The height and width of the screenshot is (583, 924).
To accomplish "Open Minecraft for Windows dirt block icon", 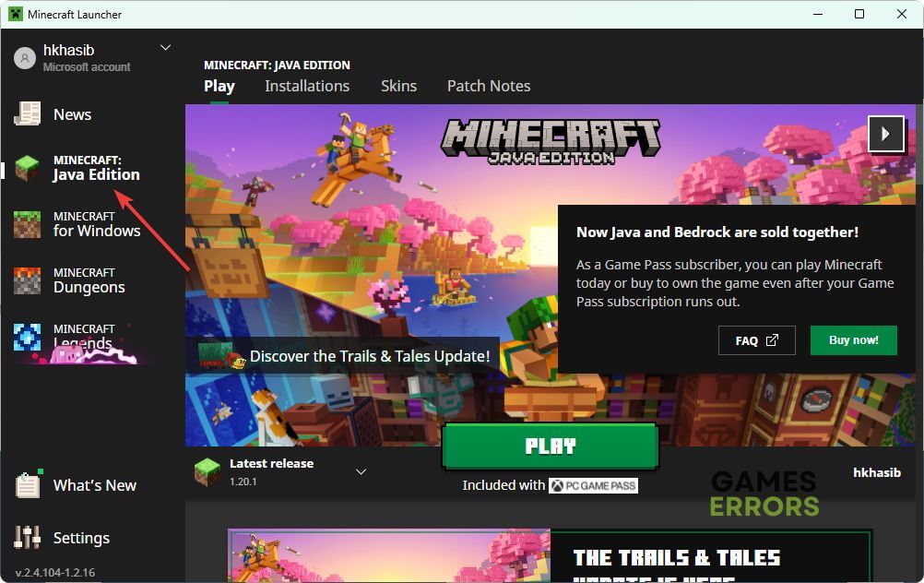I will (28, 224).
